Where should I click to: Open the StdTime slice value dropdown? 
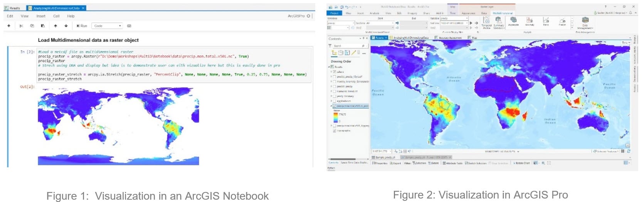point(454,23)
